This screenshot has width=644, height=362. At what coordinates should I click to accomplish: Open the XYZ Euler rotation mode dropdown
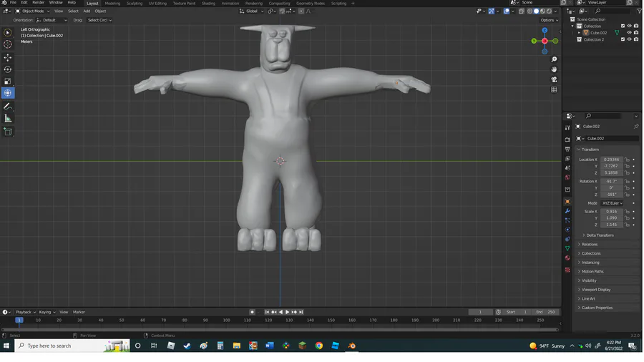611,203
